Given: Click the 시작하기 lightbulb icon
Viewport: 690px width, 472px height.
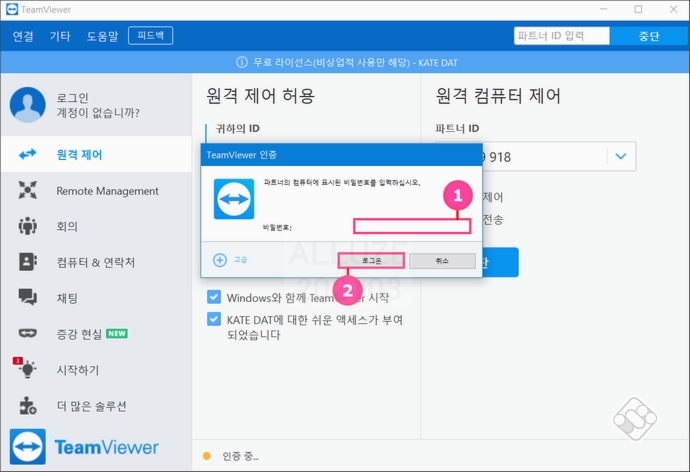Looking at the screenshot, I should (28, 370).
